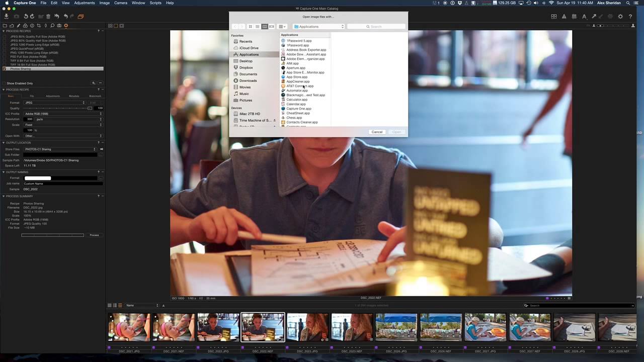644x362 pixels.
Task: Remove process recipe with minus button
Action: coord(100,83)
